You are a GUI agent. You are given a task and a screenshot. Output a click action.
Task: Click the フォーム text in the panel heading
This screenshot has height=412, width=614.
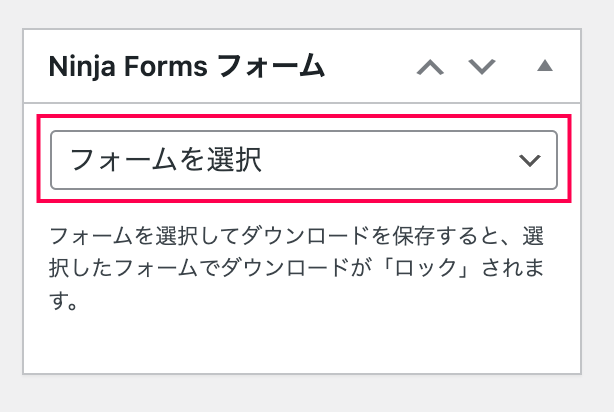(271, 66)
